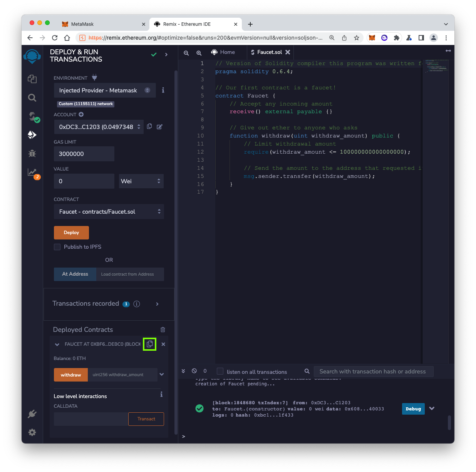Click the Value amount input field

[x=84, y=181]
